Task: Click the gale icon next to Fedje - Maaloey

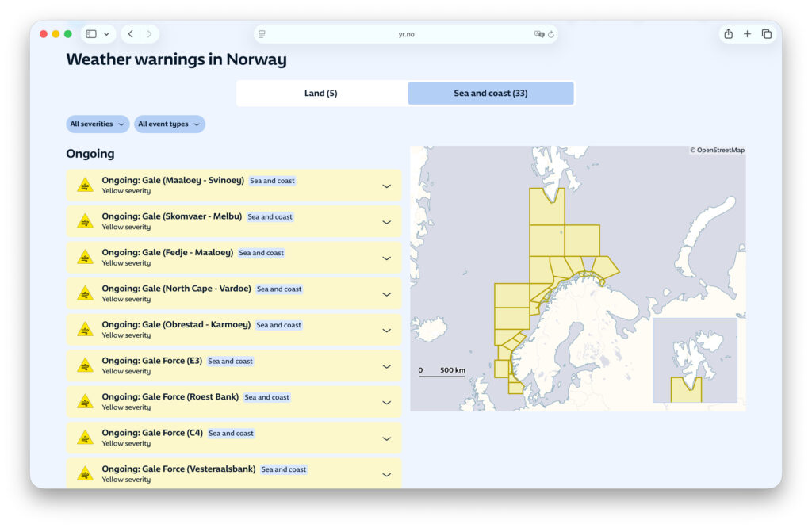Action: tap(84, 256)
